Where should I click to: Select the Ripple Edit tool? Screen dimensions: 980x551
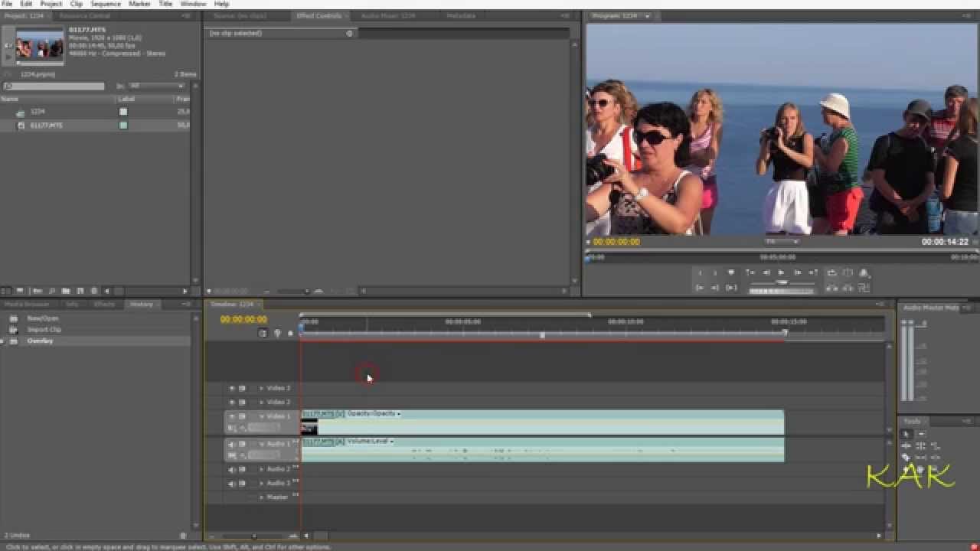pos(906,445)
